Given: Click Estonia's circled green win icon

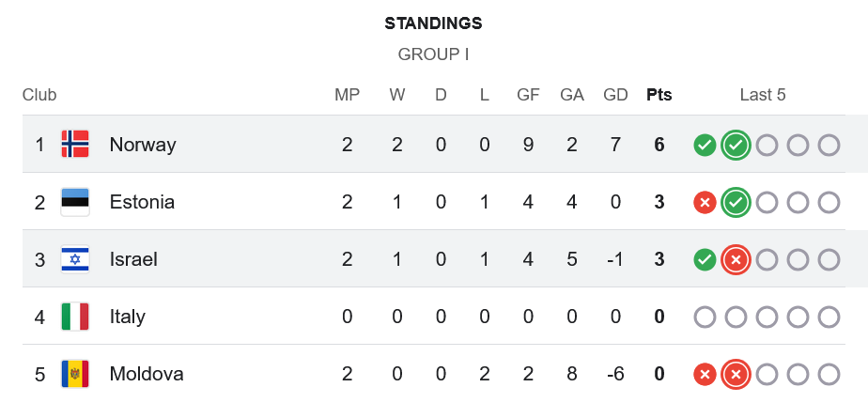Looking at the screenshot, I should (x=736, y=202).
